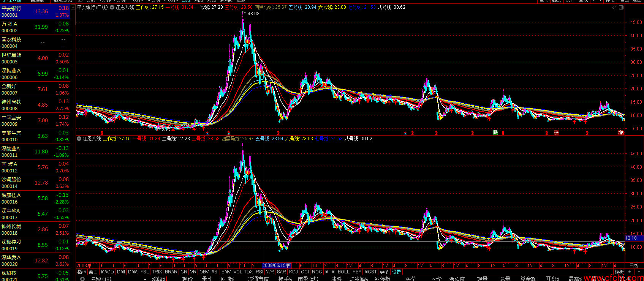Image resolution: width=644 pixels, height=281 pixels.
Task: Sort by the 名称(18) column header
Action: [x=101, y=279]
